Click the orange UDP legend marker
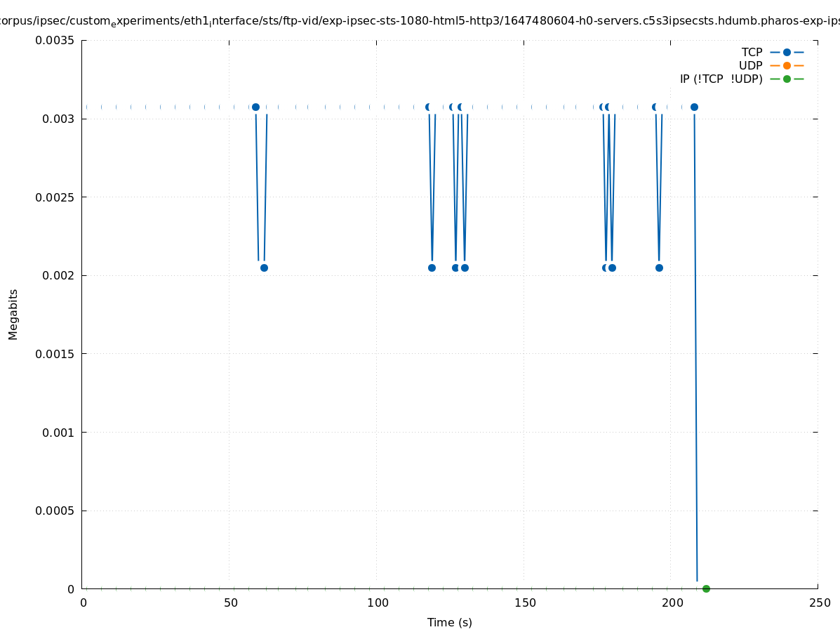Viewport: 840px width, 632px height. pyautogui.click(x=787, y=66)
